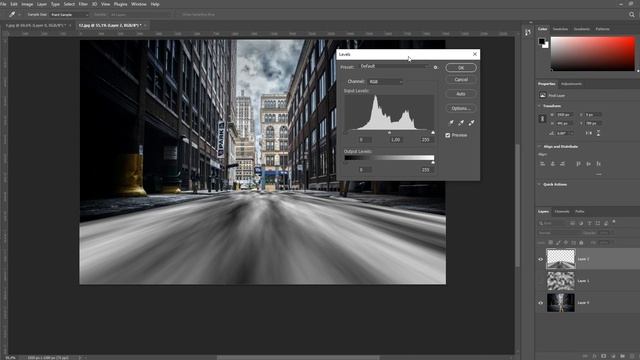Click the align vertical centers icon
The height and width of the screenshot is (360, 640).
(589, 164)
